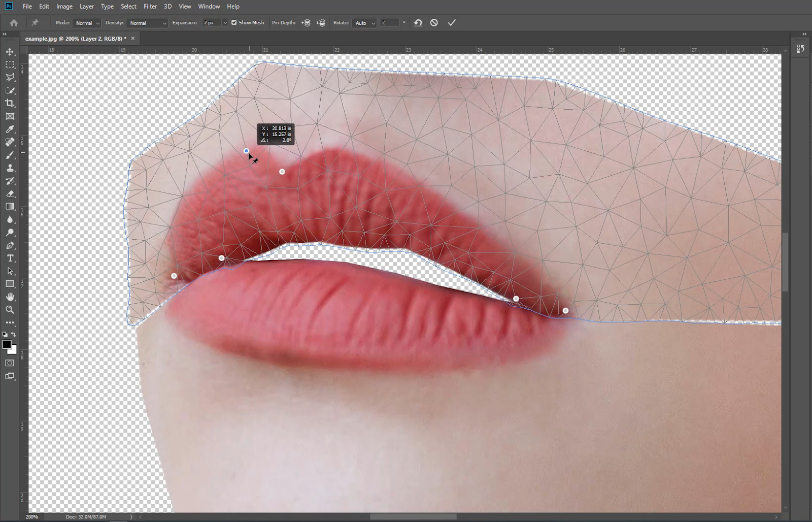Select the Zoom tool
The image size is (812, 522).
pos(10,310)
